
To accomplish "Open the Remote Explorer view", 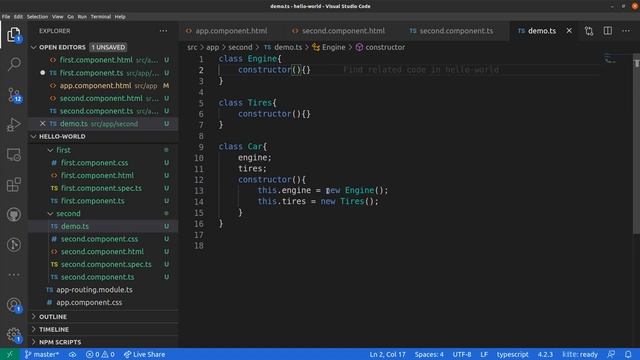I will click(14, 155).
